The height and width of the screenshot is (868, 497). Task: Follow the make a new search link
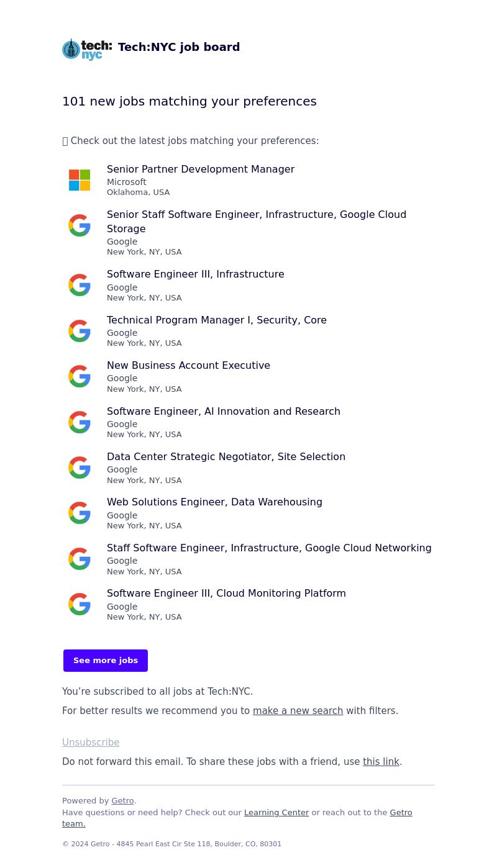point(298,711)
